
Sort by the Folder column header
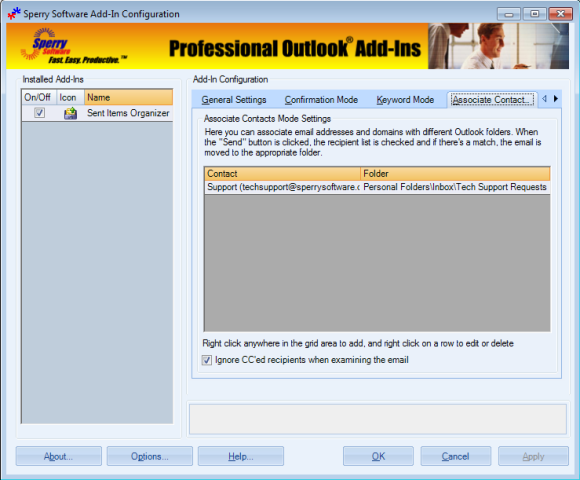click(455, 173)
